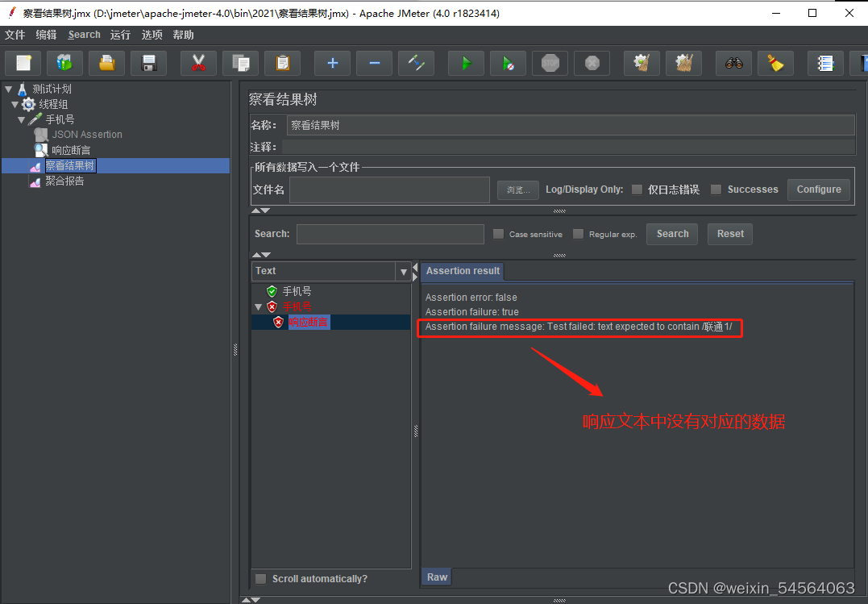The width and height of the screenshot is (868, 604).
Task: Click the Collapse all minus icon
Action: click(374, 63)
